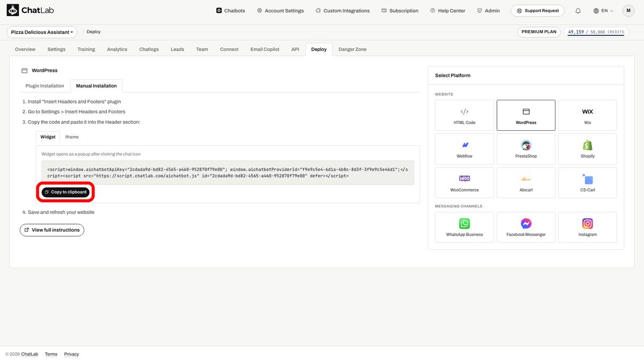644x362 pixels.
Task: Choose the Shopify platform tile
Action: click(588, 149)
